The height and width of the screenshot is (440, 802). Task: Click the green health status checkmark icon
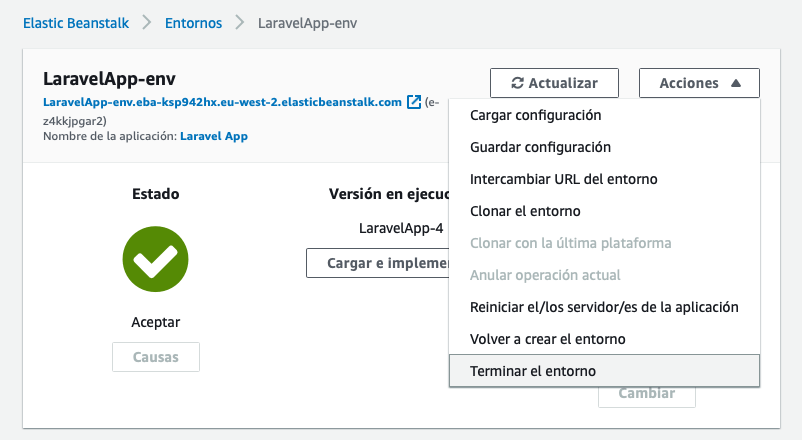click(155, 259)
